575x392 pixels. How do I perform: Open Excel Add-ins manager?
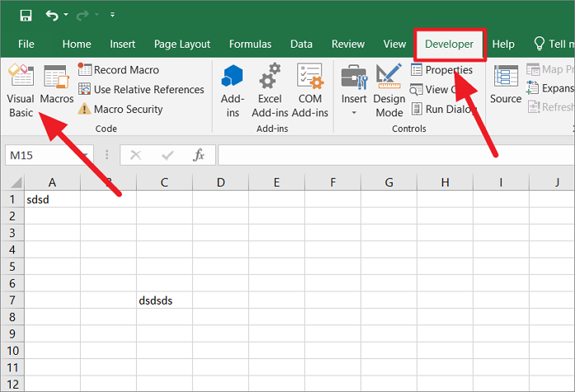270,91
